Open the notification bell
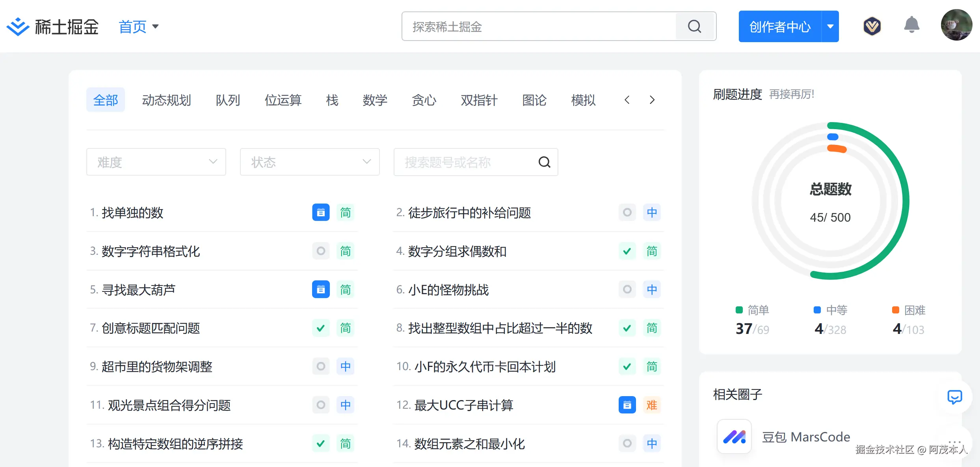 coord(911,25)
